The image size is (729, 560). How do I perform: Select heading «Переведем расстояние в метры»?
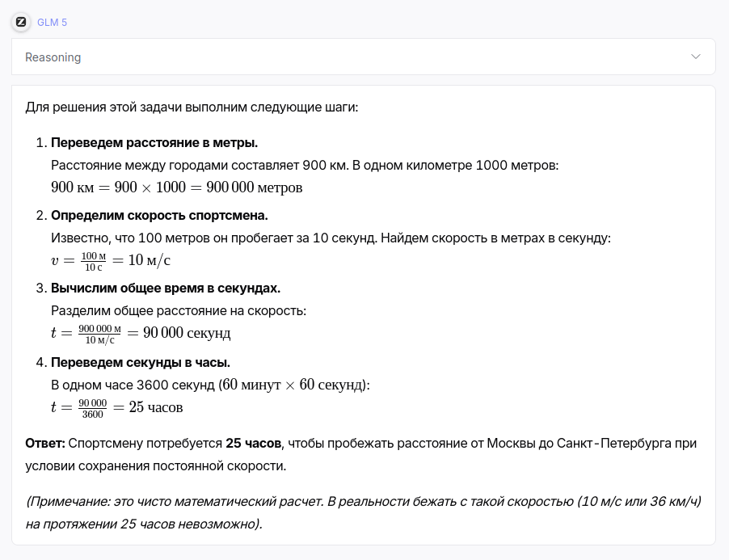click(x=154, y=143)
